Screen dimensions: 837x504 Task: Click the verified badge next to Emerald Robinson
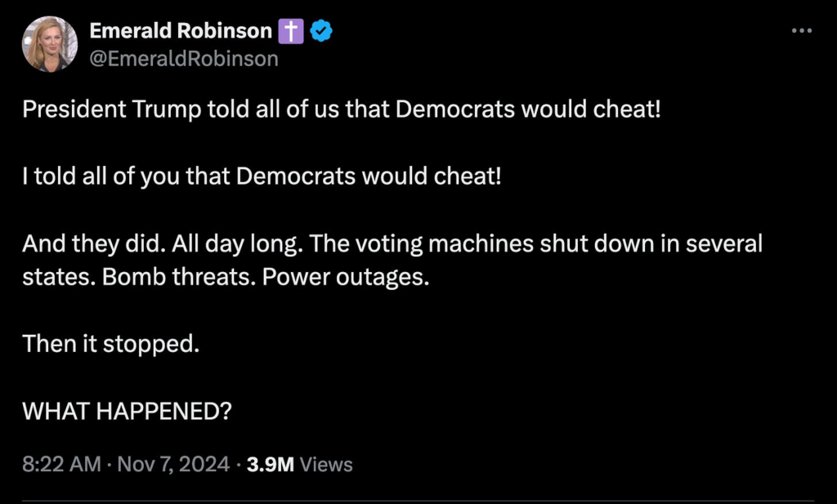(322, 29)
